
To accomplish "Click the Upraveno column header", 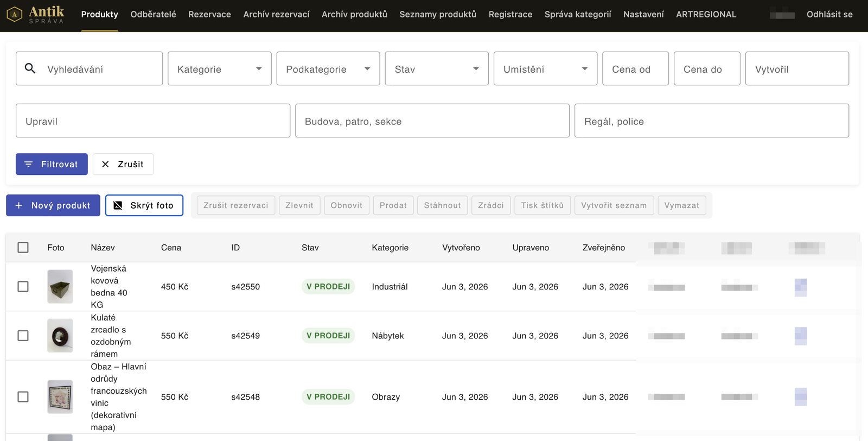I will (x=531, y=248).
